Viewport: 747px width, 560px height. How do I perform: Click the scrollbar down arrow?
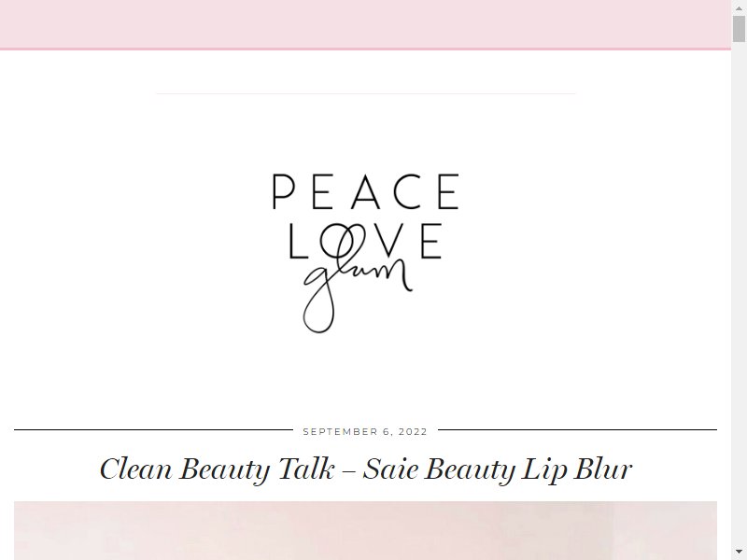coord(739,553)
